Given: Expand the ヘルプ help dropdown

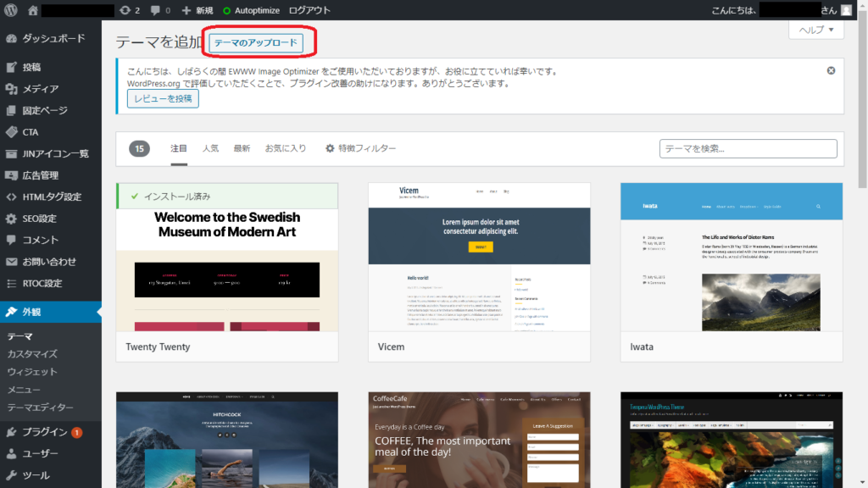Looking at the screenshot, I should click(816, 30).
